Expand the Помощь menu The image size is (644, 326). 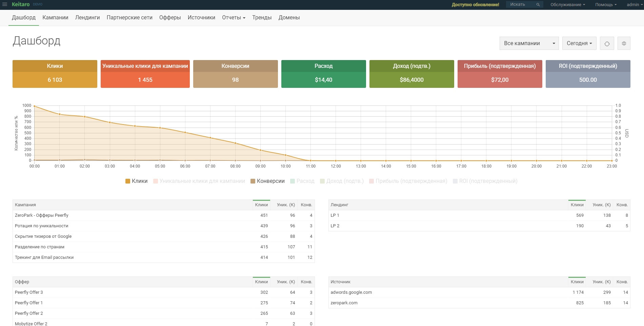(606, 5)
